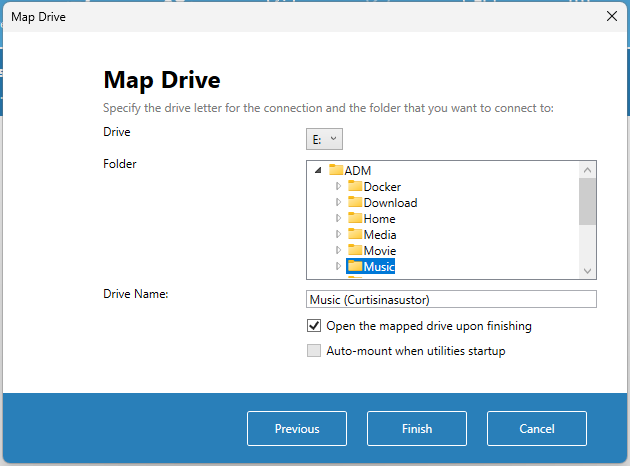This screenshot has width=630, height=466.
Task: Open the drive letter E: dropdown
Action: coord(324,139)
